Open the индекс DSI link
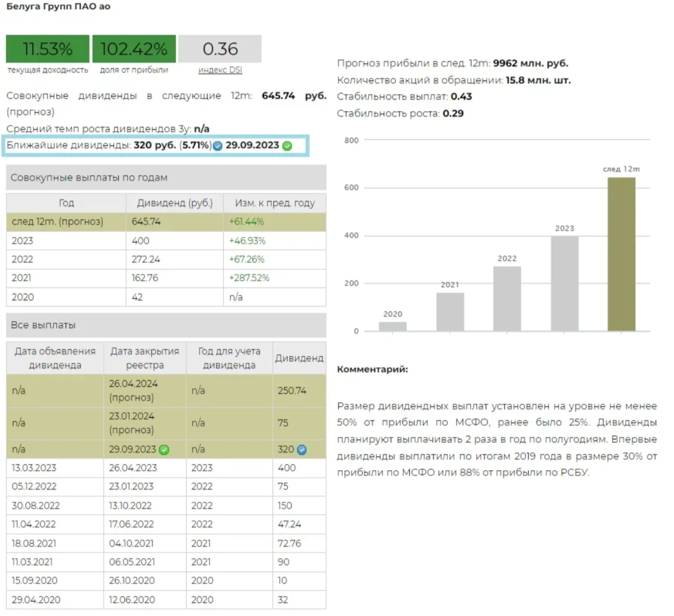 coord(220,70)
